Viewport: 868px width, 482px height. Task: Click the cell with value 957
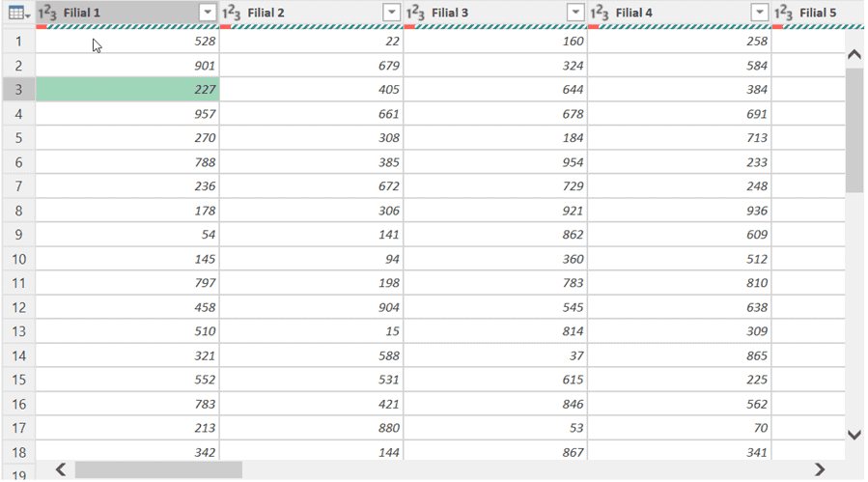127,114
